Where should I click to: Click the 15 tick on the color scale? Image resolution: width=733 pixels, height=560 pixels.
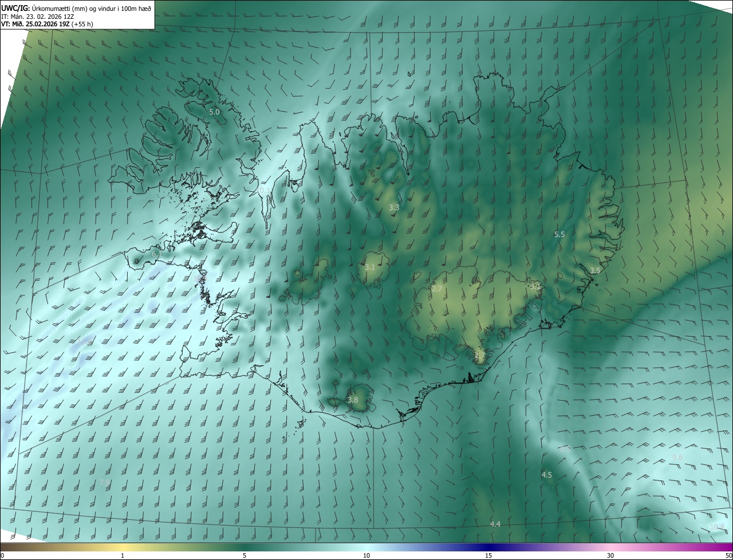click(x=488, y=555)
